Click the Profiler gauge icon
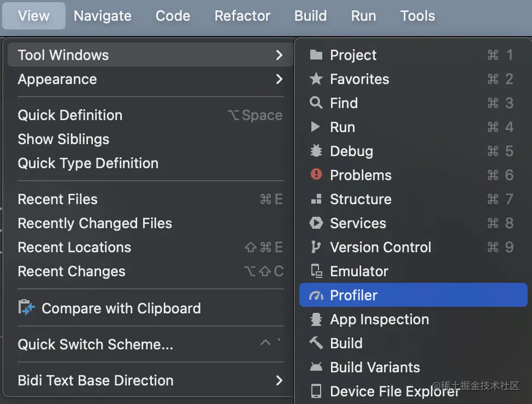Screen dimensions: 532x404 click(316, 295)
